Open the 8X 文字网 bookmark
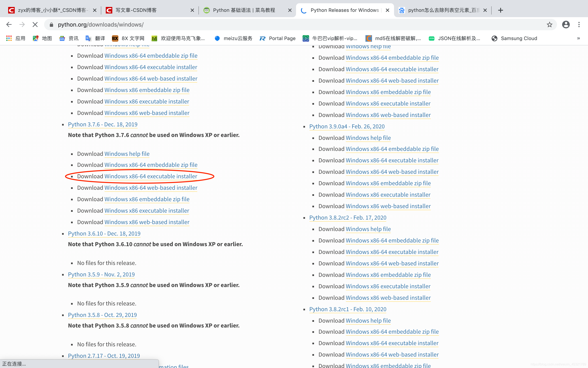This screenshot has width=588, height=368. [128, 38]
